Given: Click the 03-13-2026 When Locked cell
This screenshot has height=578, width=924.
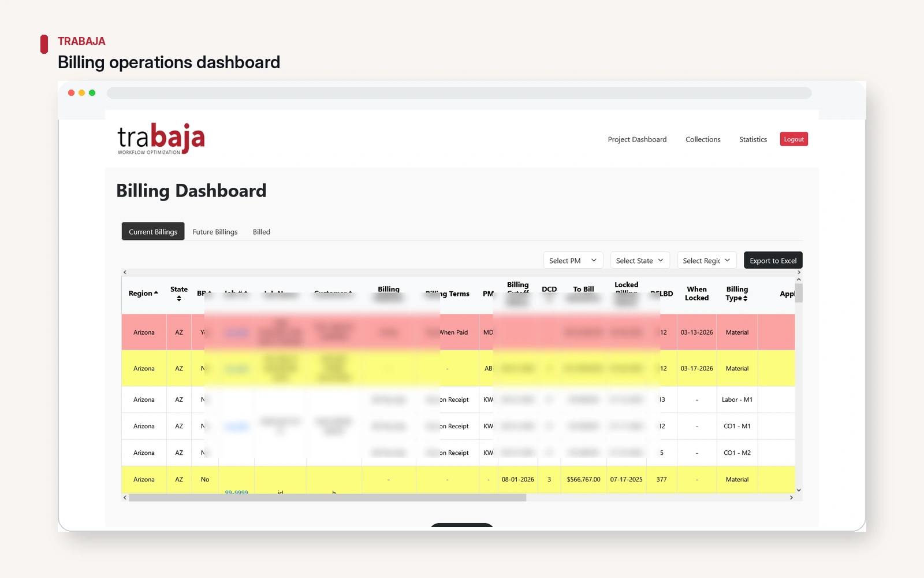Looking at the screenshot, I should [696, 332].
